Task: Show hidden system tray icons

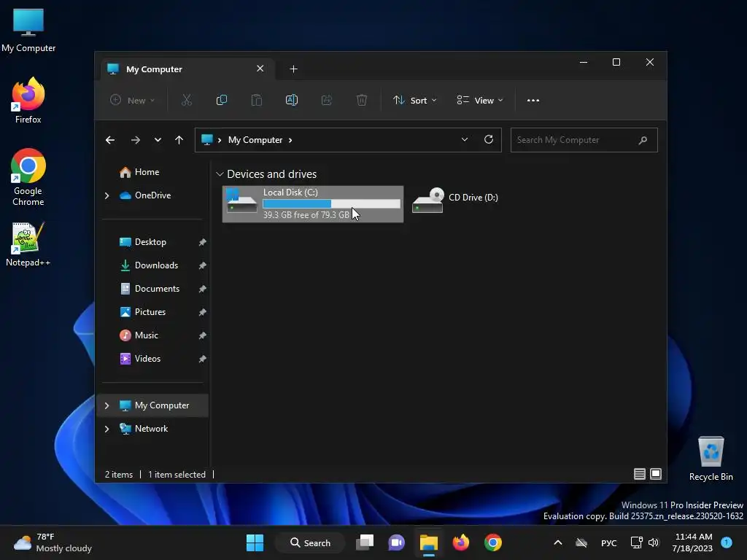Action: click(x=558, y=542)
